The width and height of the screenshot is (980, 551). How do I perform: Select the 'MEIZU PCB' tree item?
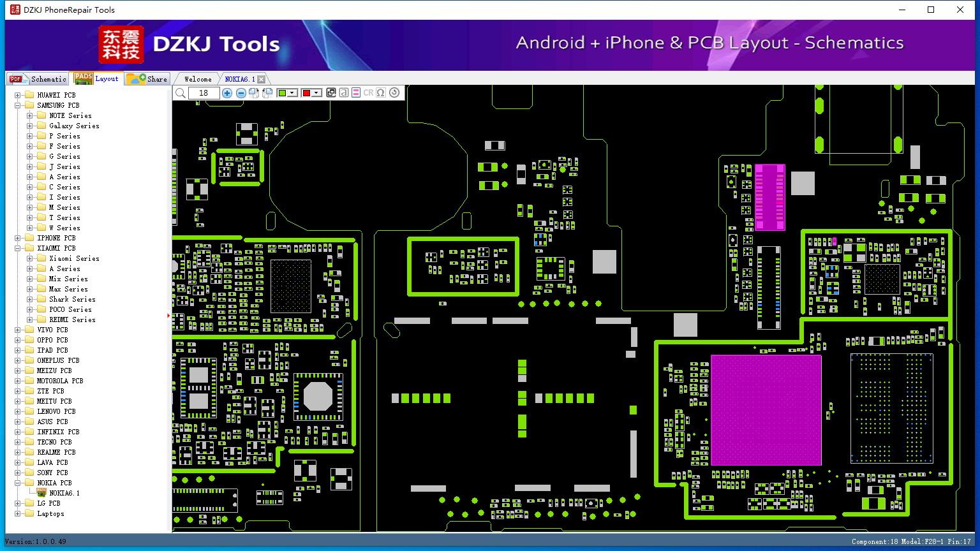[x=54, y=371]
